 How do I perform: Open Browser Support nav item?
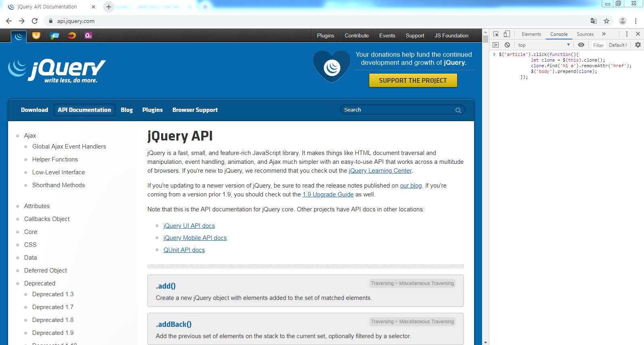click(x=195, y=110)
